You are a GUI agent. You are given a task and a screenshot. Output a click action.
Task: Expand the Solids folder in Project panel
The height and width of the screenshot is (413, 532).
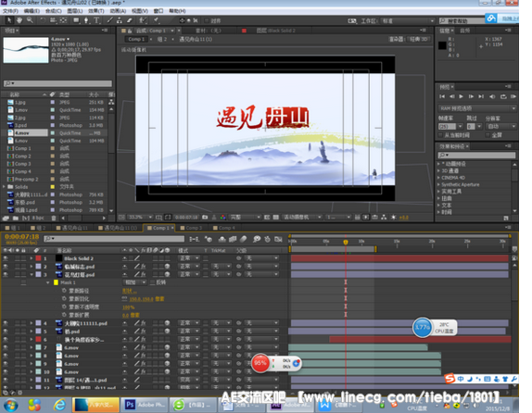[x=4, y=186]
